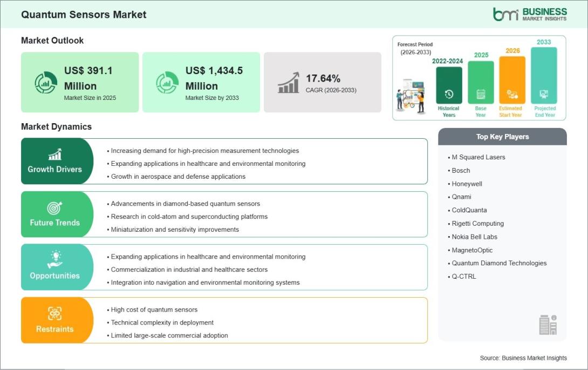This screenshot has height=370, width=588.
Task: Click 'Technical complexity in deployment'
Action: [x=162, y=322]
